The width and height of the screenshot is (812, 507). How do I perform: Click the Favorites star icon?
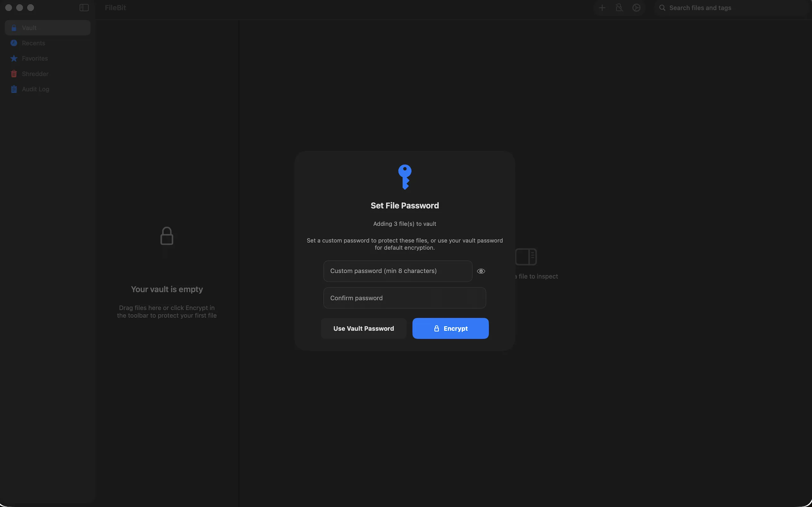pos(14,58)
